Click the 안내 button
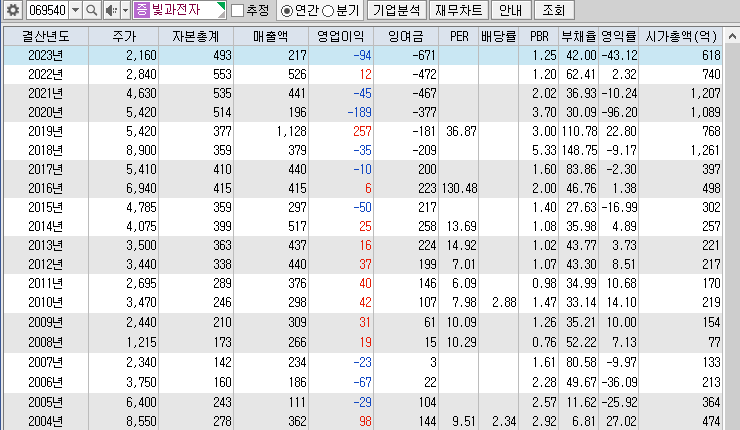 [511, 10]
